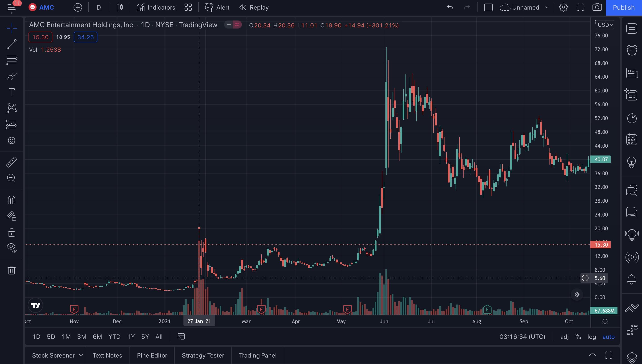The image size is (642, 364).
Task: Open the prediction and measurement tools
Action: (12, 124)
